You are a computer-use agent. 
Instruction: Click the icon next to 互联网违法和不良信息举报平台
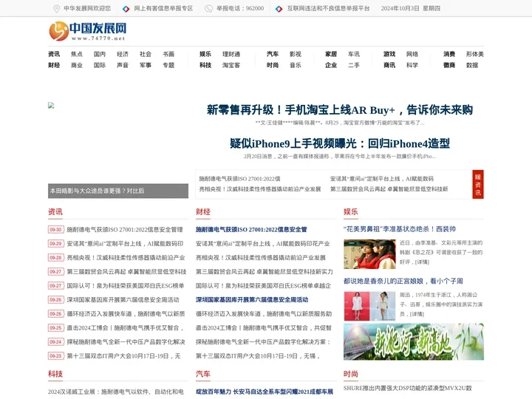coord(279,8)
